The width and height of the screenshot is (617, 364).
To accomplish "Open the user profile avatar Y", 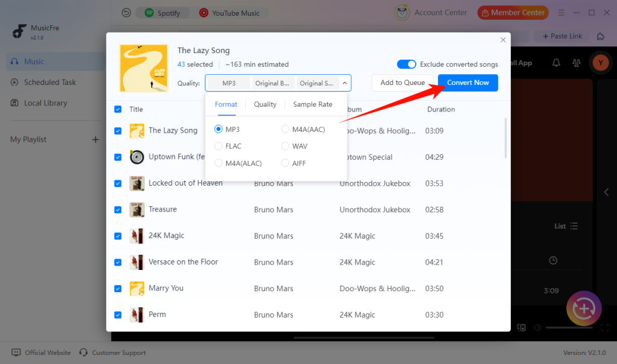I will click(x=601, y=63).
